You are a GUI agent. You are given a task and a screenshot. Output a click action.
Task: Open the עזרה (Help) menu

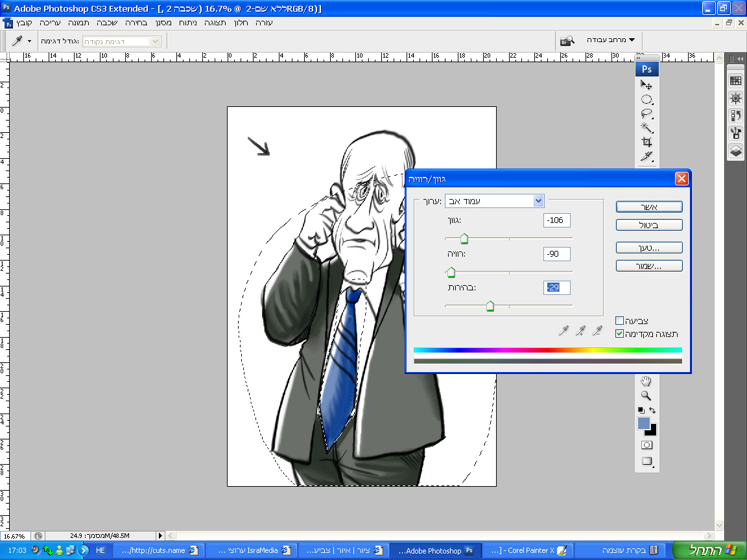point(264,23)
